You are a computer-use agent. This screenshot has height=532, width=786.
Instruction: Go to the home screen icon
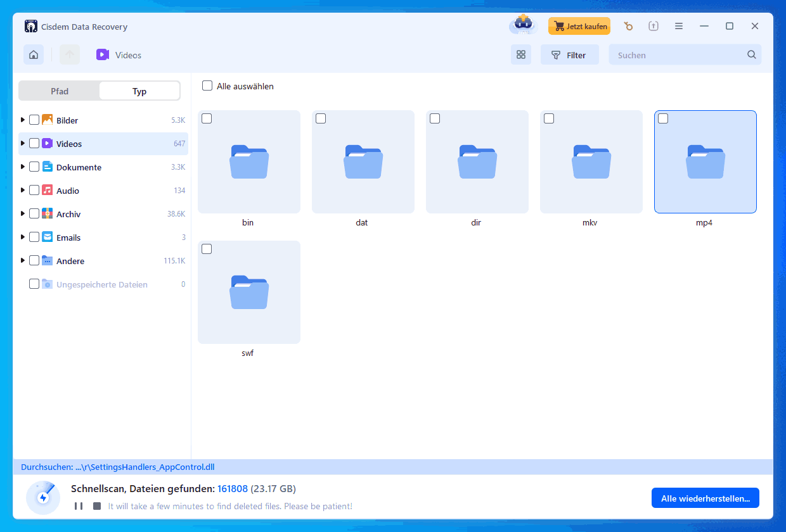click(34, 54)
